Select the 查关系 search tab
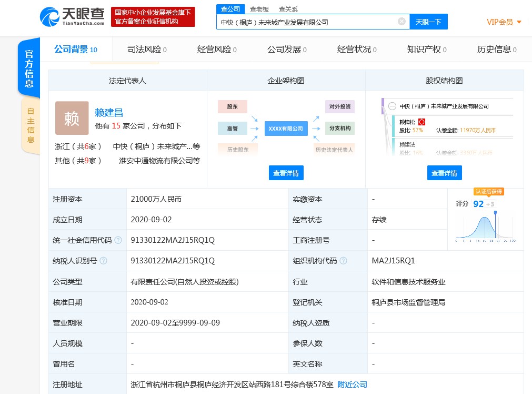This screenshot has height=394, width=532. [288, 9]
